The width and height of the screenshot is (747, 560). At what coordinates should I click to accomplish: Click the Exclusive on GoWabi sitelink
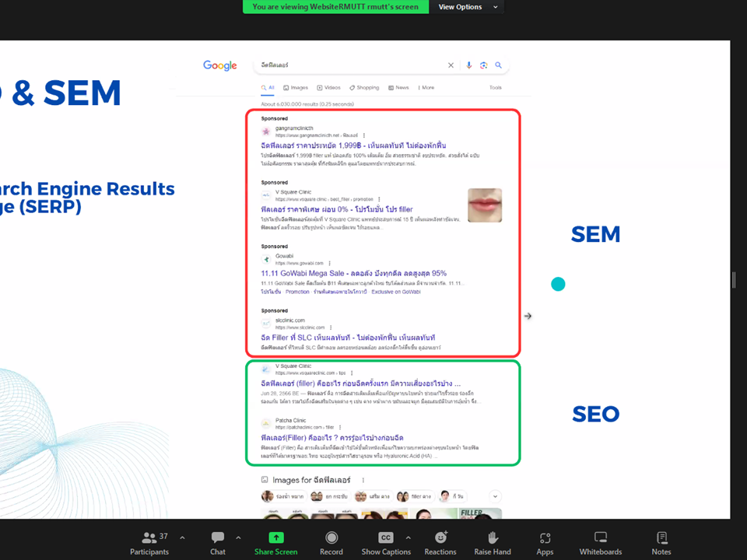[396, 292]
